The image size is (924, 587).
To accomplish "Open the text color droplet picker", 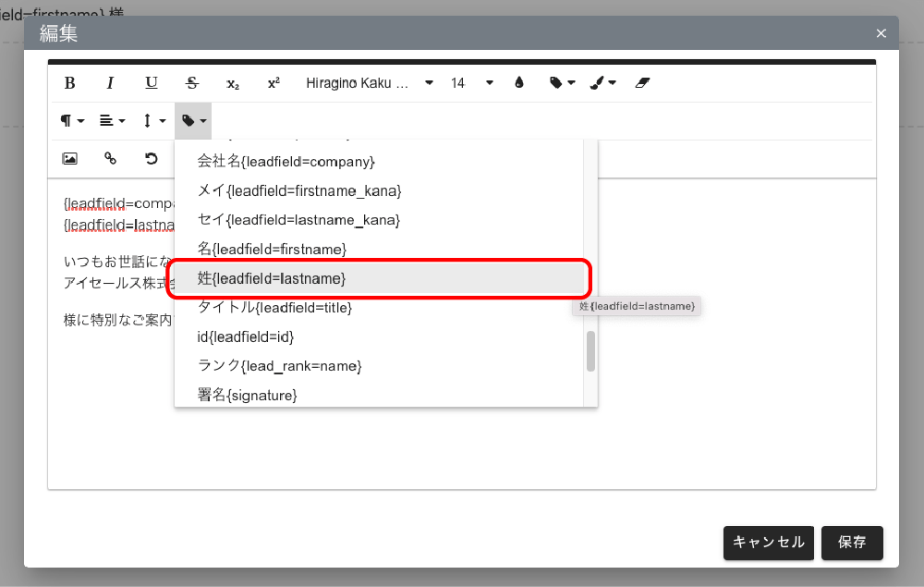I will click(518, 83).
